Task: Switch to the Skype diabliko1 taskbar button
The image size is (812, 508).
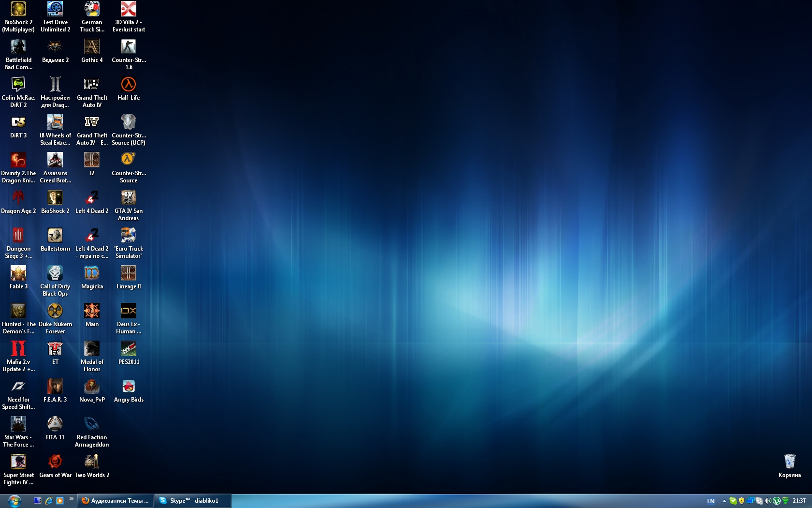Action: point(193,501)
